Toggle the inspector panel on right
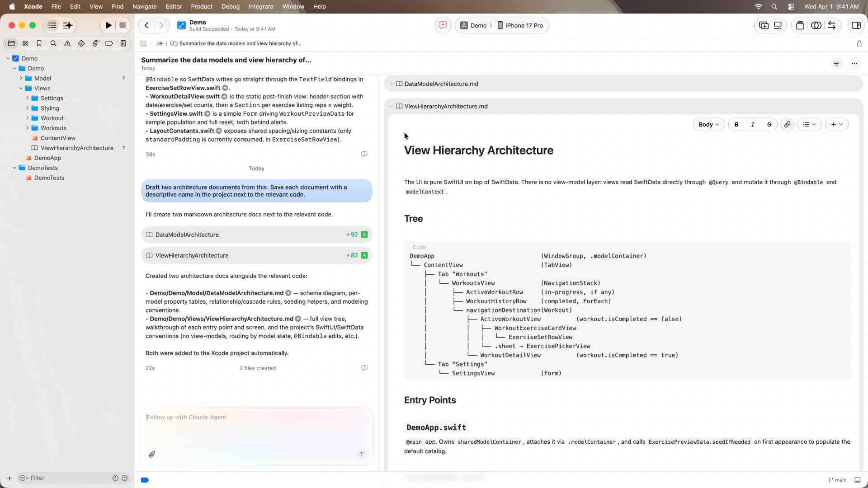Image resolution: width=868 pixels, height=488 pixels. [x=856, y=25]
